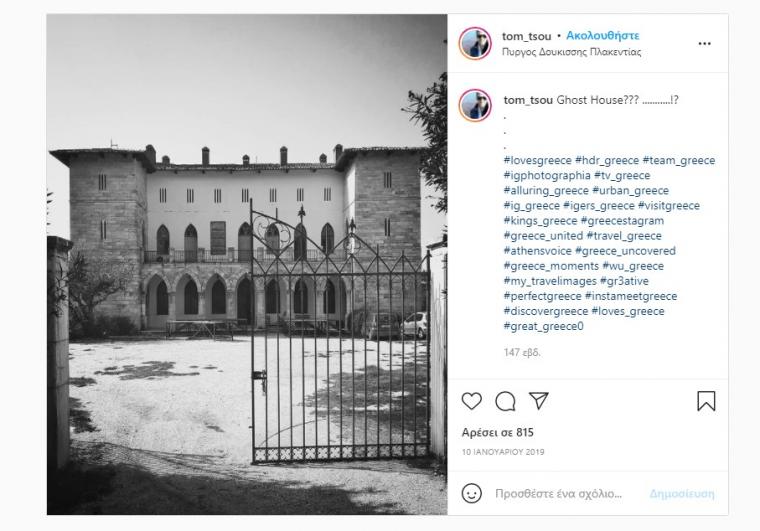Open tom_tsou profile picture in the header
Viewport: 760px width, 531px height.
click(x=475, y=43)
